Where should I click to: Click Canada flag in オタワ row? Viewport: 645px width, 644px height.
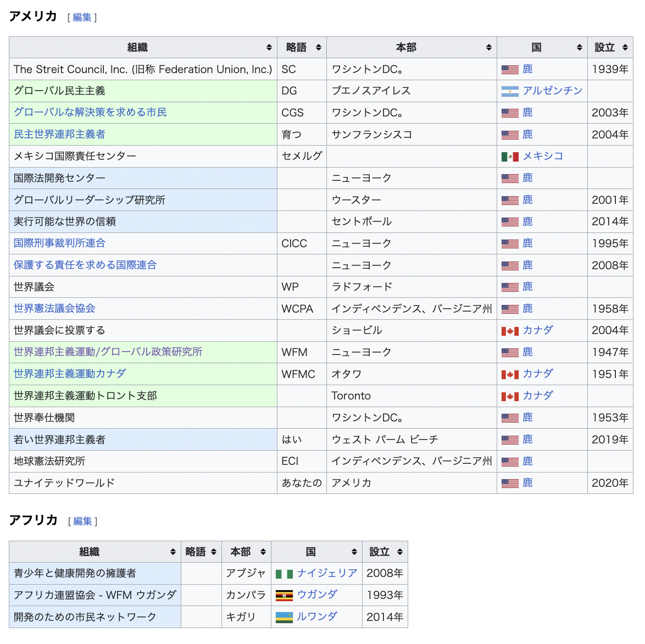tap(510, 374)
